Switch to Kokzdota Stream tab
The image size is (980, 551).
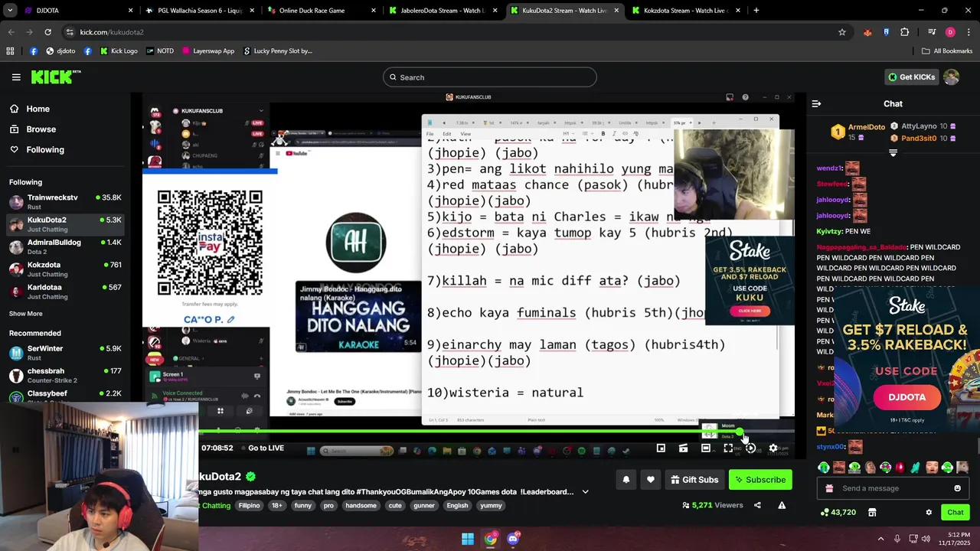686,11
